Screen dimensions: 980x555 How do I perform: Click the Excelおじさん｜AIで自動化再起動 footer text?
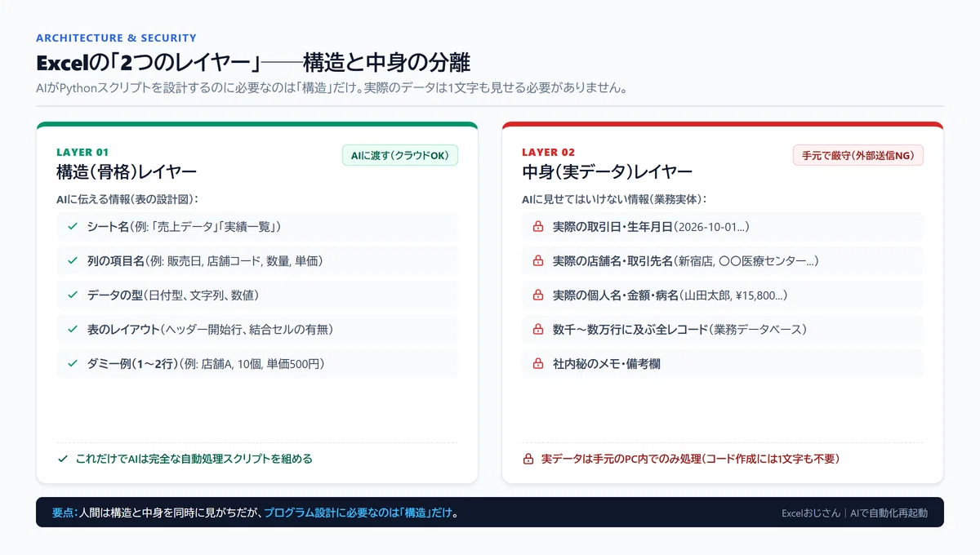point(854,513)
